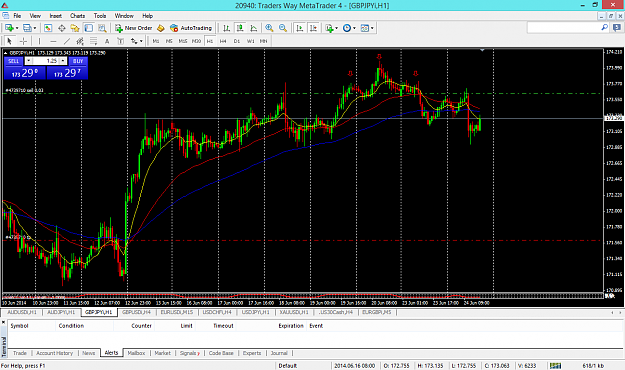Toggle AutoTrading on or off
The width and height of the screenshot is (625, 370).
click(191, 28)
